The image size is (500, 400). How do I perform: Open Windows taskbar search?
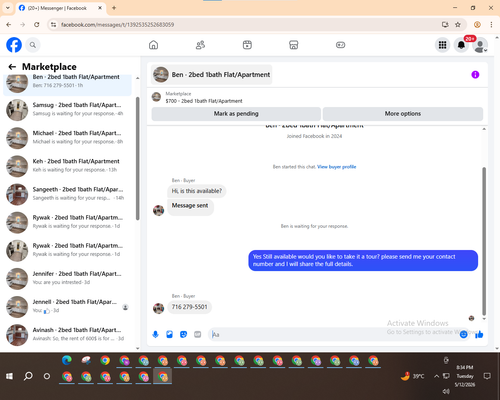[28, 376]
